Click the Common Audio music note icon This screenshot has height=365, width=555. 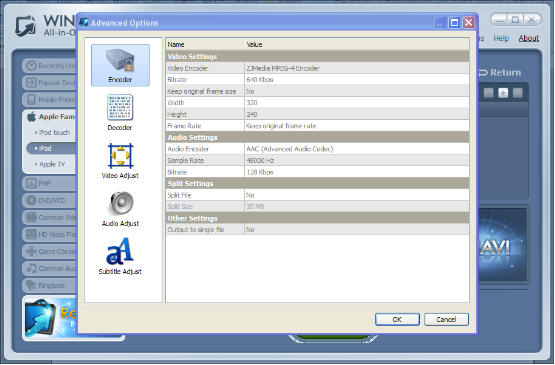pyautogui.click(x=32, y=268)
